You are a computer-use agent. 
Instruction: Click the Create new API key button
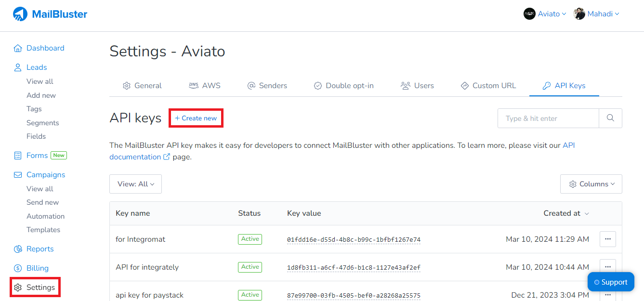(x=196, y=118)
